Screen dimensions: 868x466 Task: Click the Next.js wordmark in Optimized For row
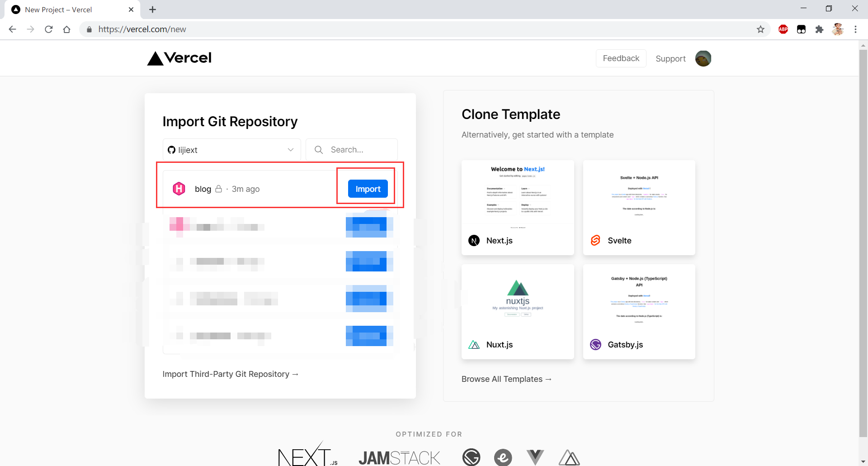pyautogui.click(x=307, y=454)
